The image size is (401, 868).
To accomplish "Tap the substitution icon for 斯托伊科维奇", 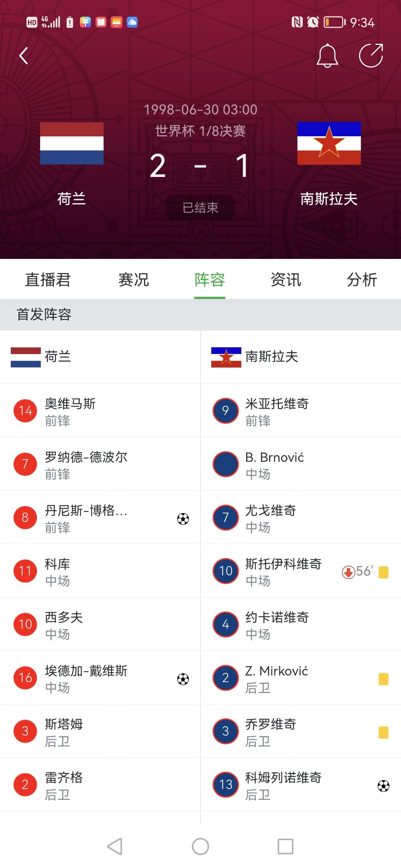I will (x=348, y=572).
